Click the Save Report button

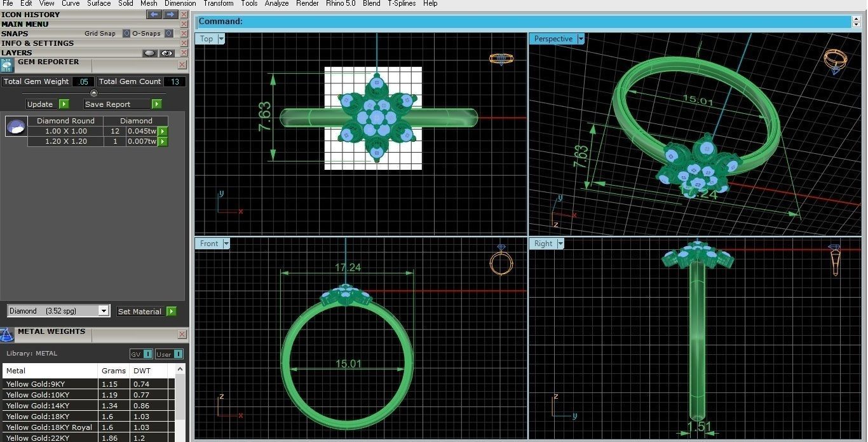[117, 104]
